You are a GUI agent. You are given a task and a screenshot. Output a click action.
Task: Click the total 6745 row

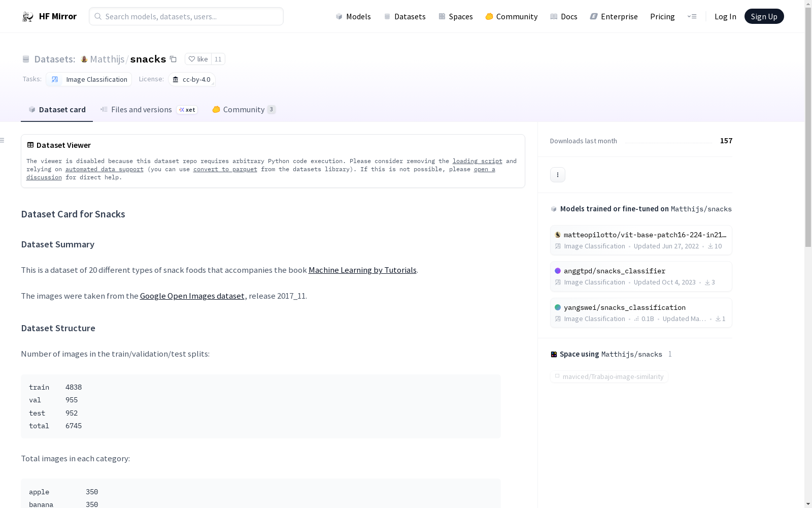(55, 426)
